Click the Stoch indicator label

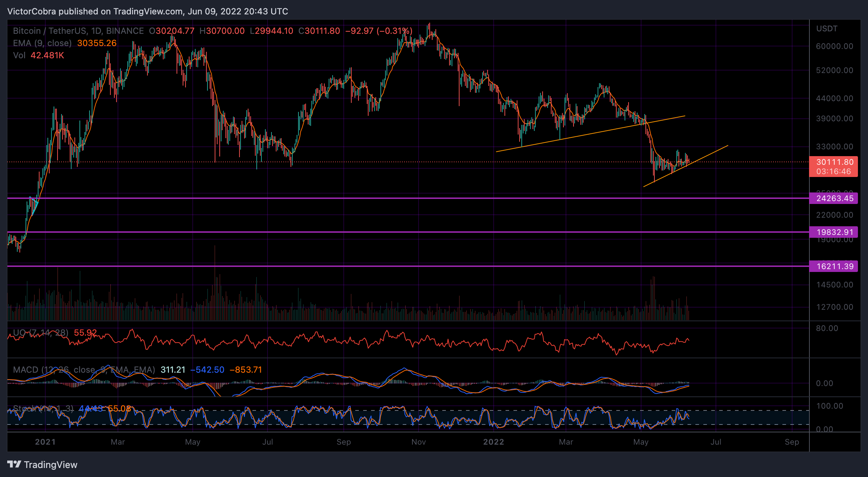[43, 409]
